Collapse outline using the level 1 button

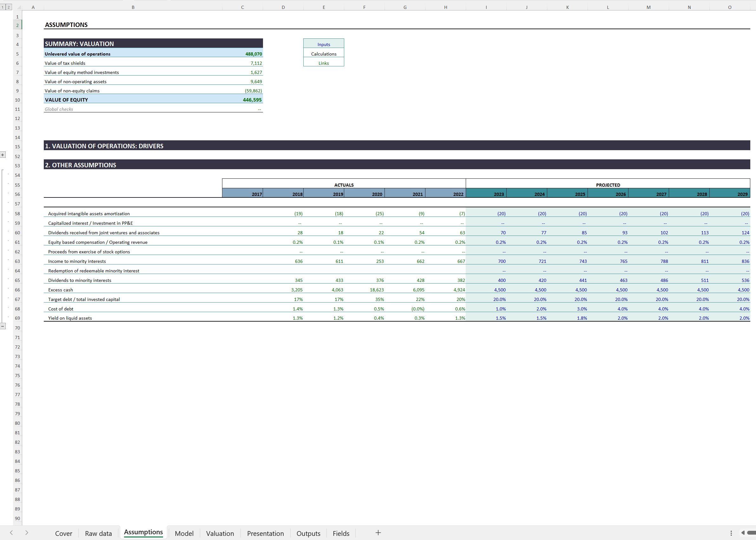point(3,7)
